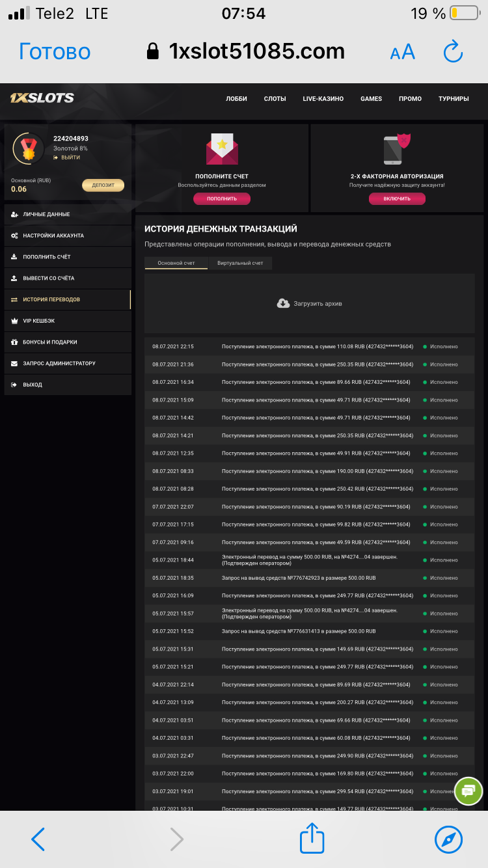Open the Live-Казино menu item
The width and height of the screenshot is (488, 868).
pyautogui.click(x=323, y=99)
